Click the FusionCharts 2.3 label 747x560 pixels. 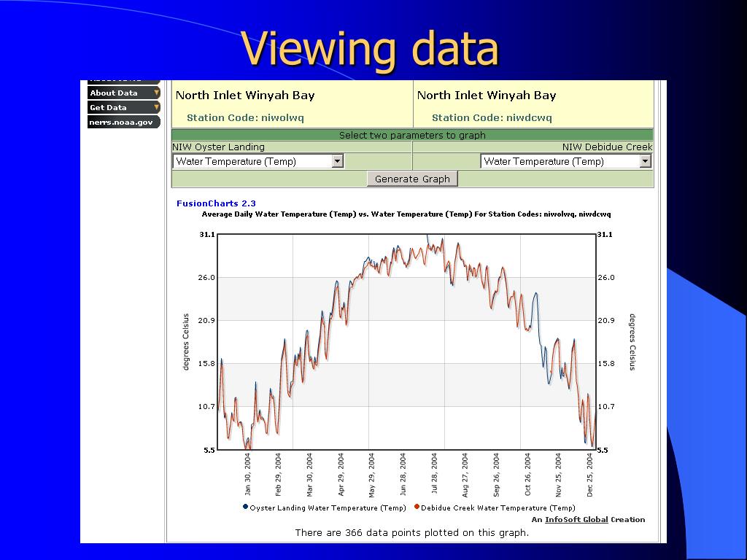pyautogui.click(x=216, y=203)
